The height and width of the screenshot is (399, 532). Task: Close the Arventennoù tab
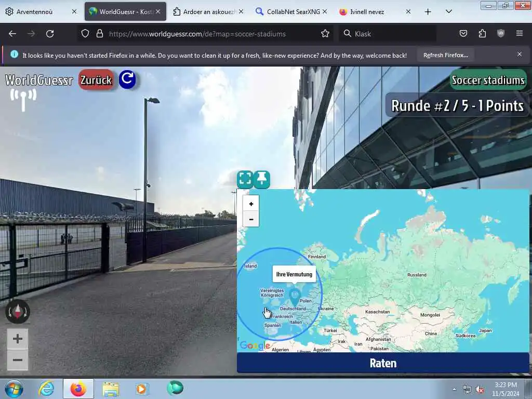point(74,11)
